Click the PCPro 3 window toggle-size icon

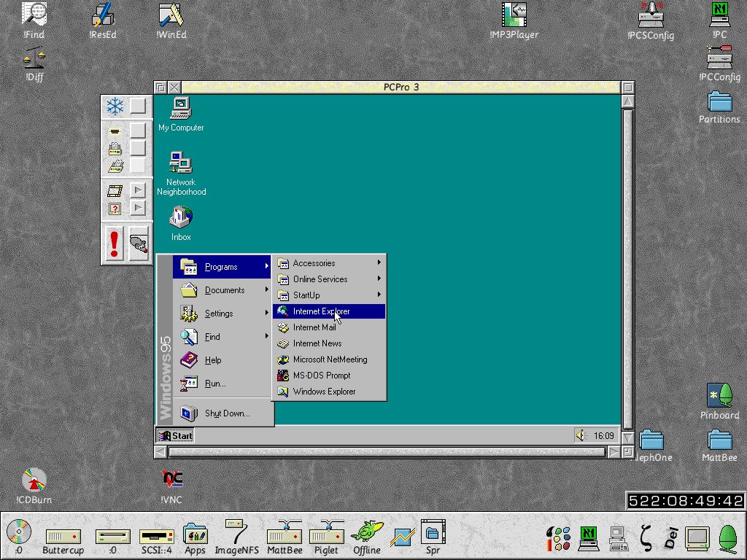[x=628, y=87]
